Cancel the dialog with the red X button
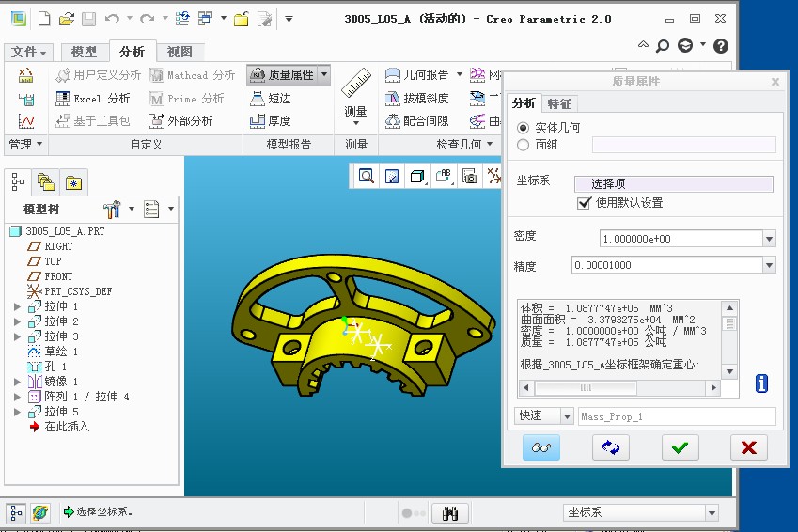 coord(748,447)
